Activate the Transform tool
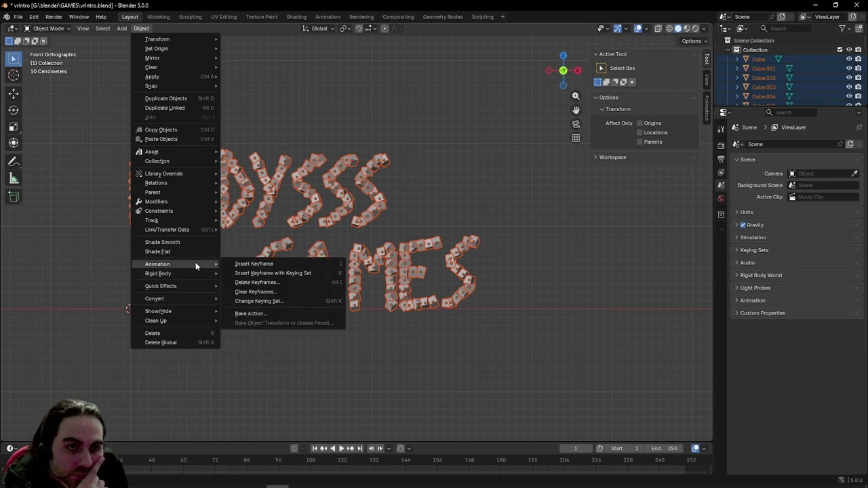Image resolution: width=868 pixels, height=488 pixels. tap(14, 143)
